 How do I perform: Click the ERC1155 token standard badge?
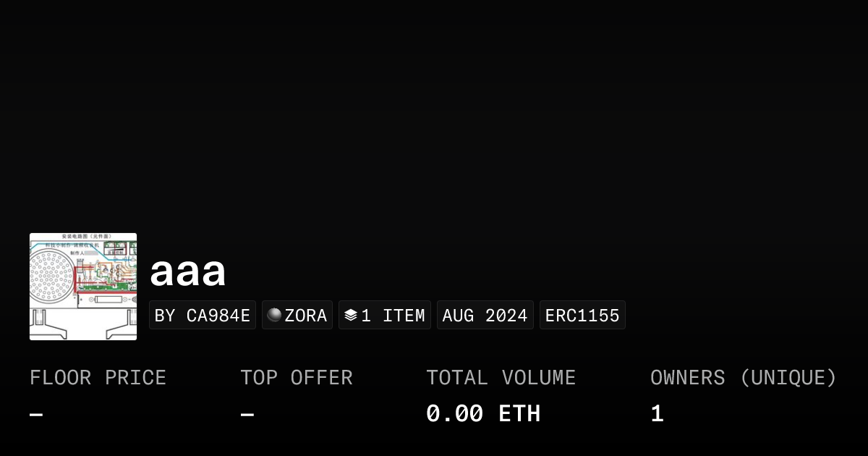coord(582,315)
